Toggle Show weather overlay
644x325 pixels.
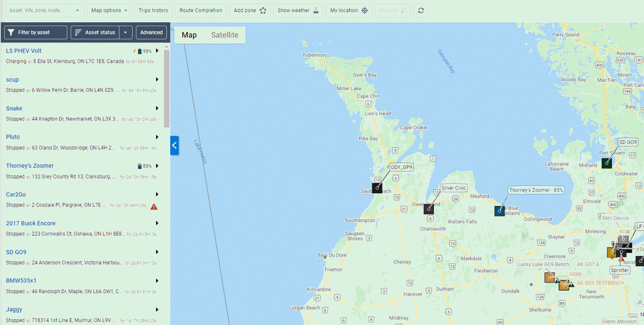[x=298, y=11]
